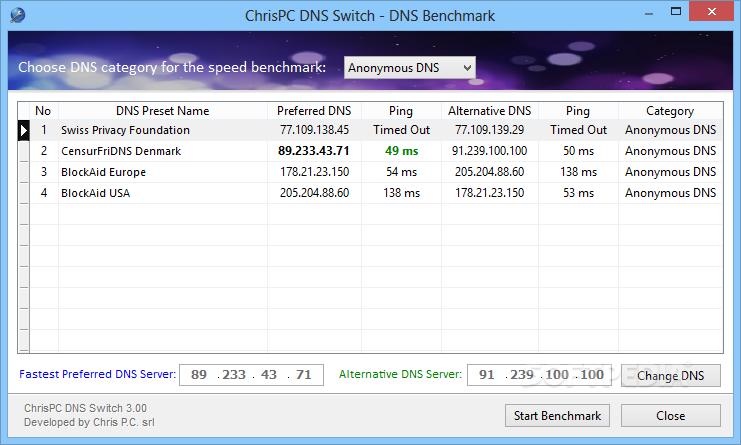Select the BlockAid Europe preset
The width and height of the screenshot is (741, 445).
[x=103, y=172]
